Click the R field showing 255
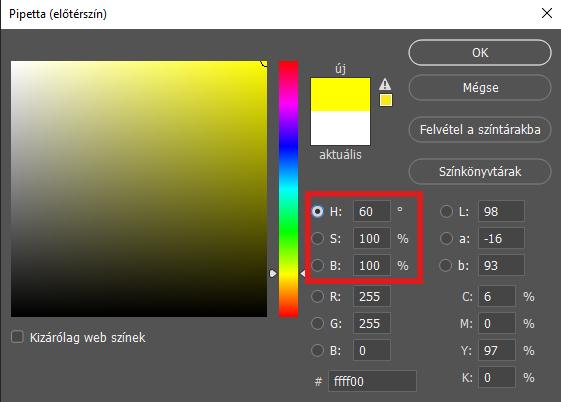This screenshot has height=402, width=561. (372, 296)
